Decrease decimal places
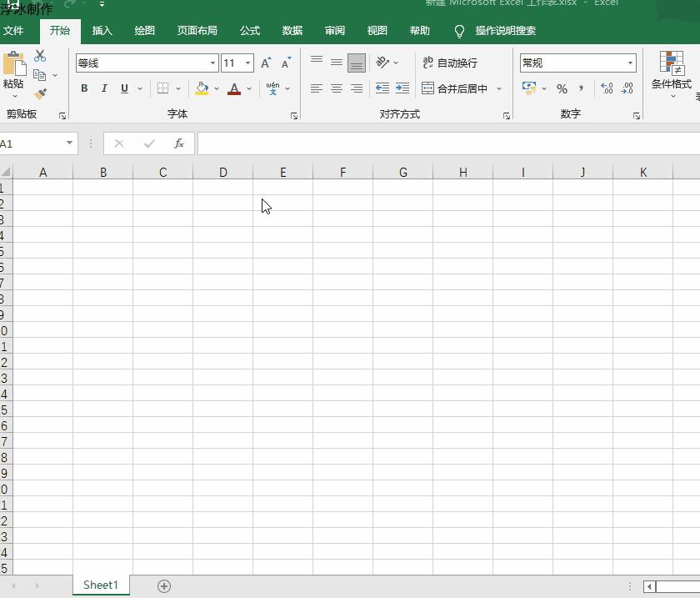 pyautogui.click(x=627, y=88)
